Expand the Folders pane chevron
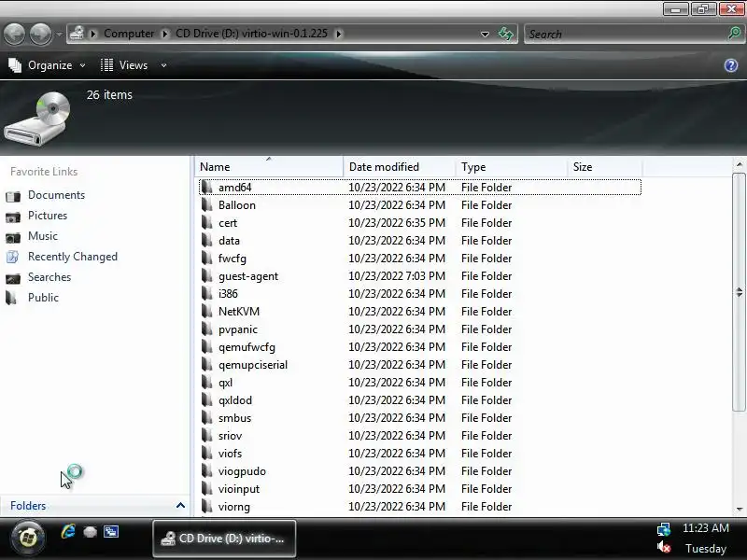Viewport: 747px width, 560px height. pos(180,505)
